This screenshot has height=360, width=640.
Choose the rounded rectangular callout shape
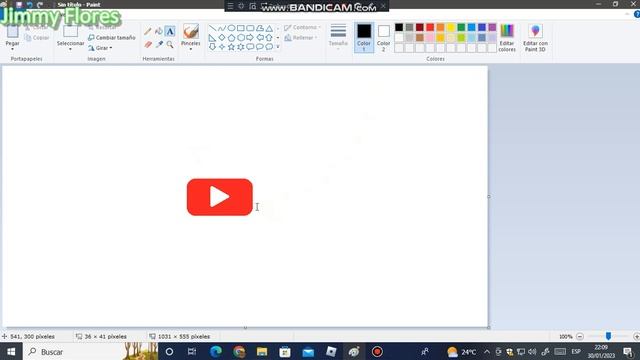pos(250,47)
